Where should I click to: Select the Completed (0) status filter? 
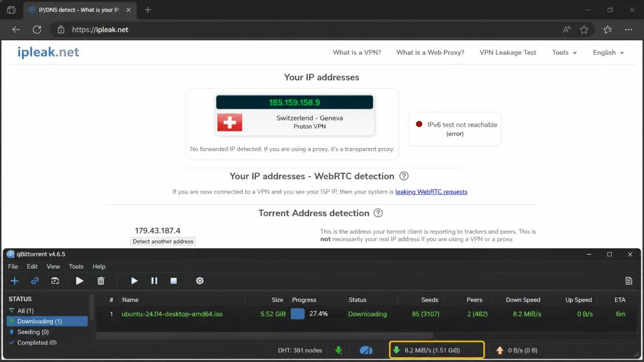(47, 342)
